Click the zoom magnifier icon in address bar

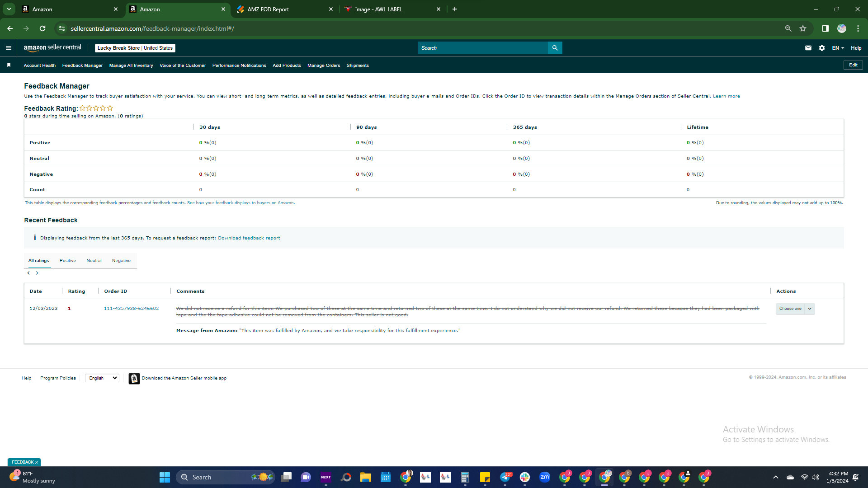point(788,28)
